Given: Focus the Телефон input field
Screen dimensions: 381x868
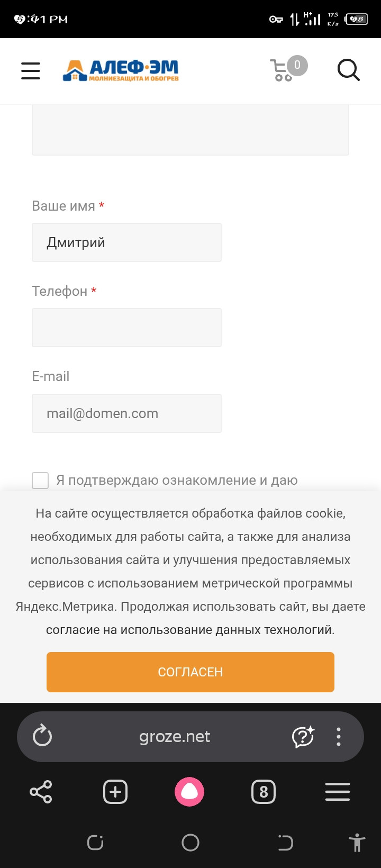Looking at the screenshot, I should coord(126,328).
